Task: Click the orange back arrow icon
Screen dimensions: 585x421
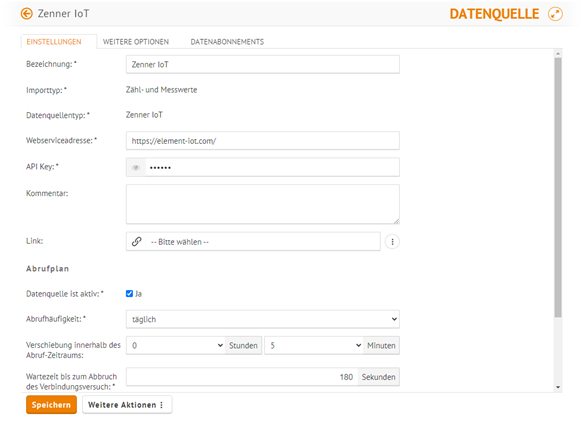Action: point(26,14)
